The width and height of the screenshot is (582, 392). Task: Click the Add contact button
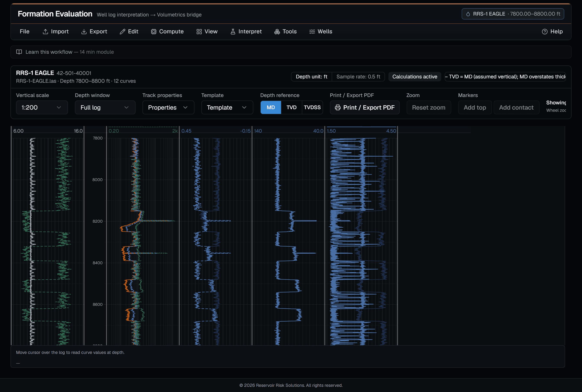click(x=516, y=107)
